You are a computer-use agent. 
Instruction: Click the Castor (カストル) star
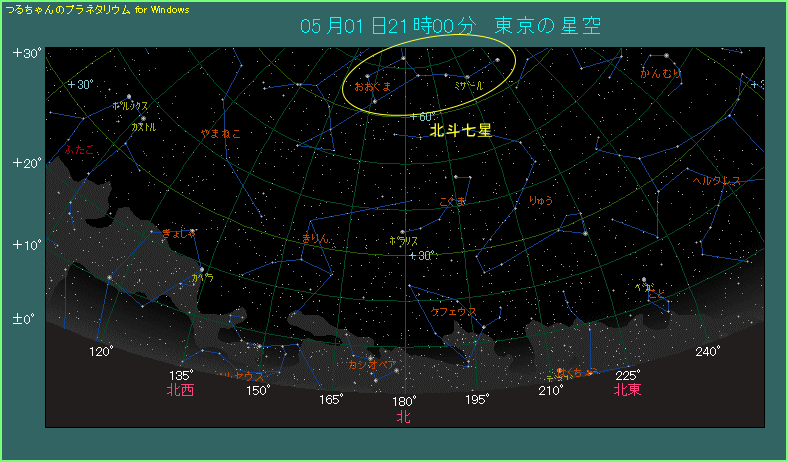click(x=143, y=119)
